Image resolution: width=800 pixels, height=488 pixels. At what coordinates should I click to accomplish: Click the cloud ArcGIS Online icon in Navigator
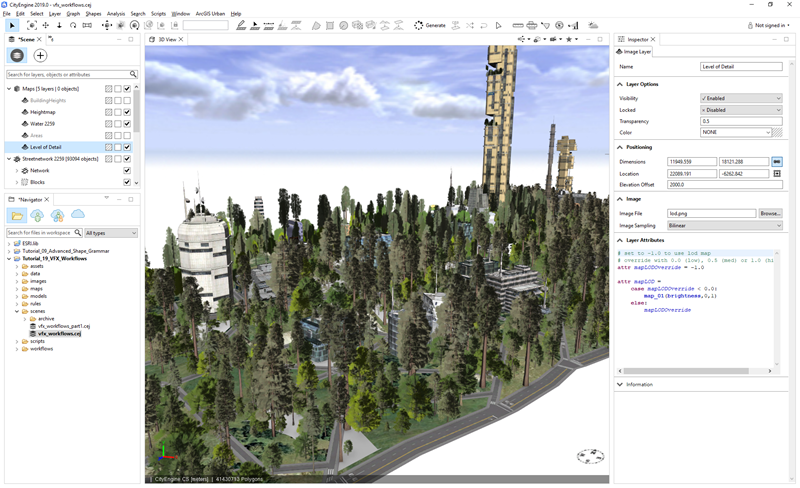coord(78,214)
